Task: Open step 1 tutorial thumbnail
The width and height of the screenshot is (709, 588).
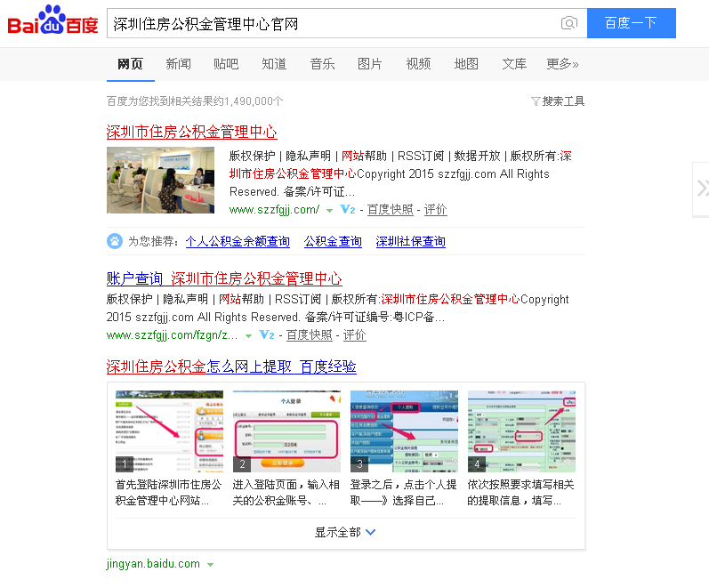Action: coord(170,431)
